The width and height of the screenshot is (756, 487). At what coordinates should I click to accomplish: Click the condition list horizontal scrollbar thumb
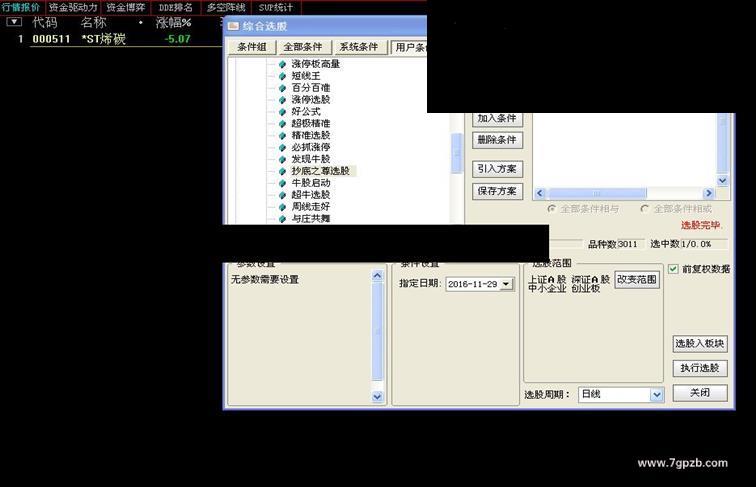tap(597, 193)
